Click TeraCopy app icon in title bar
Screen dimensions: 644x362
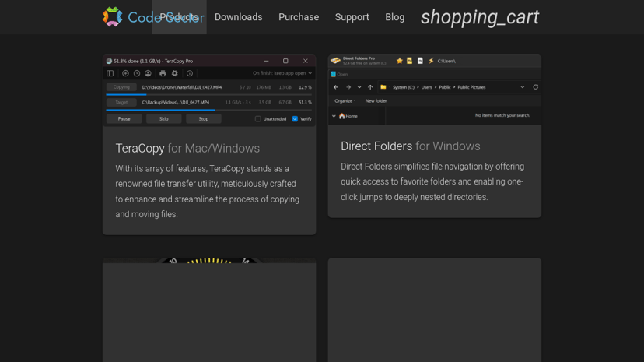point(109,61)
